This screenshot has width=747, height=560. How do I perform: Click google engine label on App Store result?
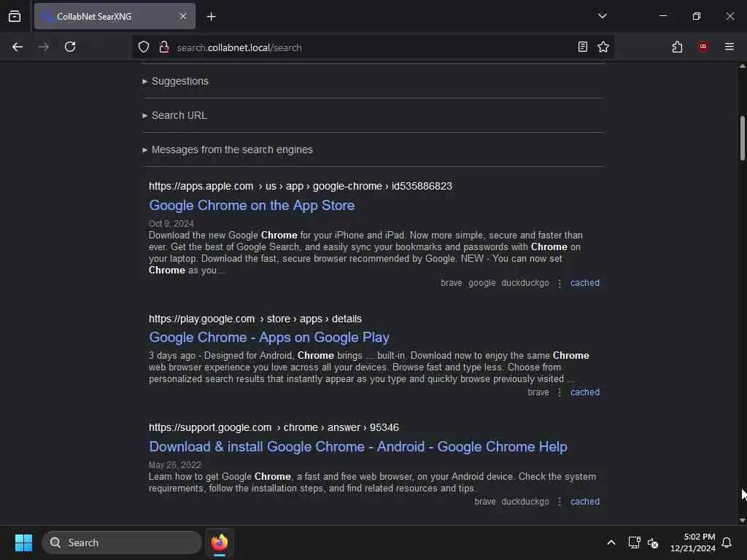click(x=481, y=283)
